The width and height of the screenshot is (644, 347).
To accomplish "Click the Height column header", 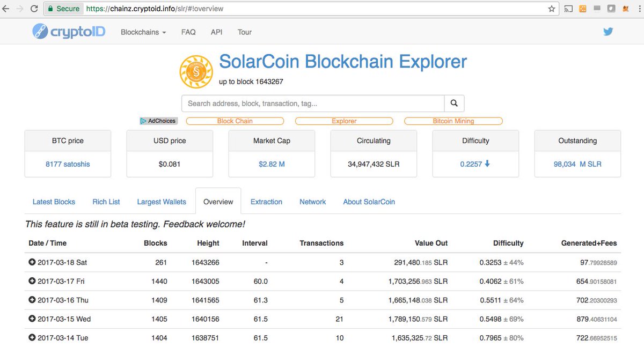I will pos(208,243).
